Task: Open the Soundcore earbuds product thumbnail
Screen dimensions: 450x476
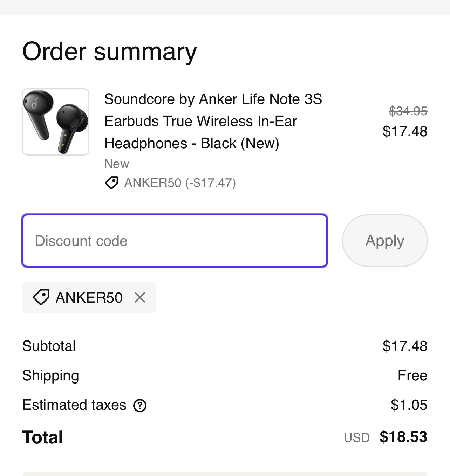Action: pos(56,122)
